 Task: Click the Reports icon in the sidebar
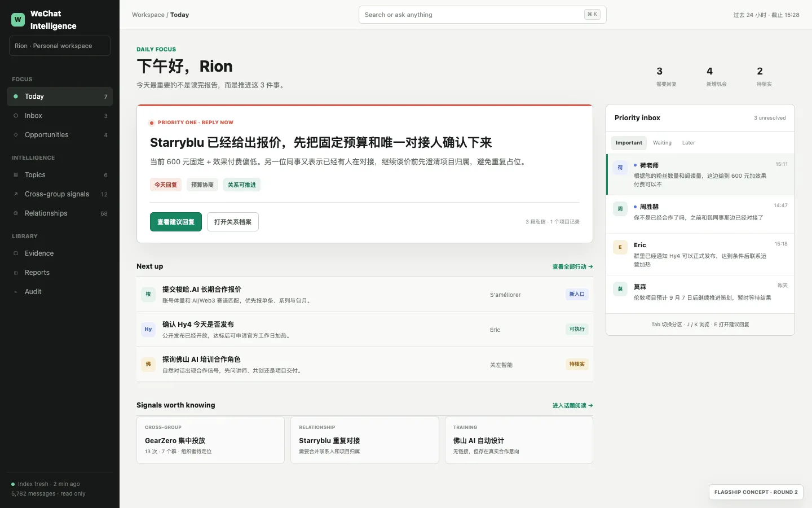(x=16, y=273)
